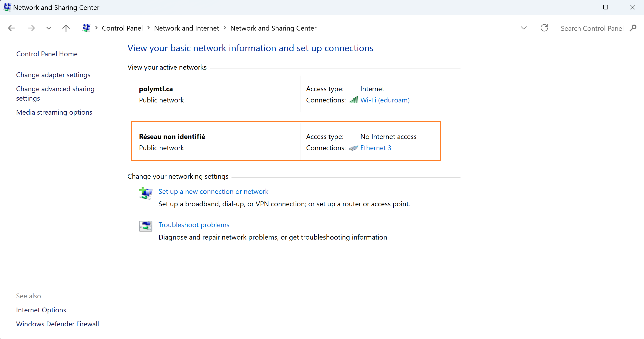The height and width of the screenshot is (339, 644).
Task: Open Media streaming options
Action: (x=54, y=112)
